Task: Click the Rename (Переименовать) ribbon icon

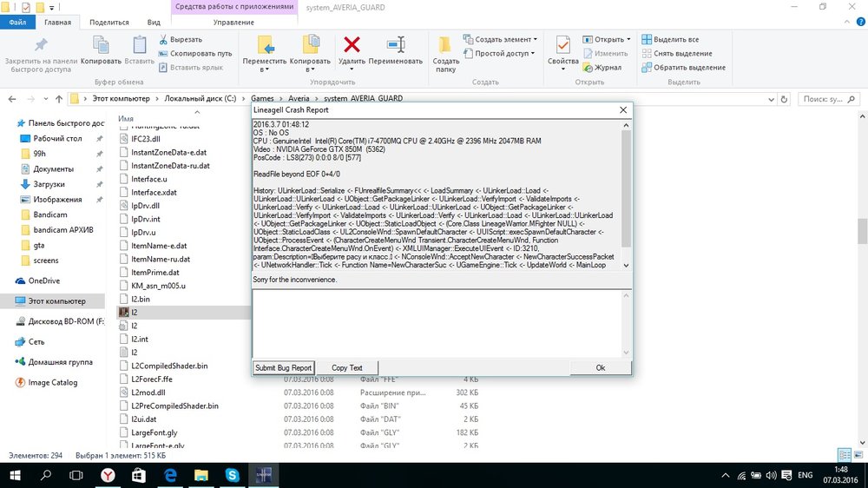Action: pyautogui.click(x=395, y=46)
